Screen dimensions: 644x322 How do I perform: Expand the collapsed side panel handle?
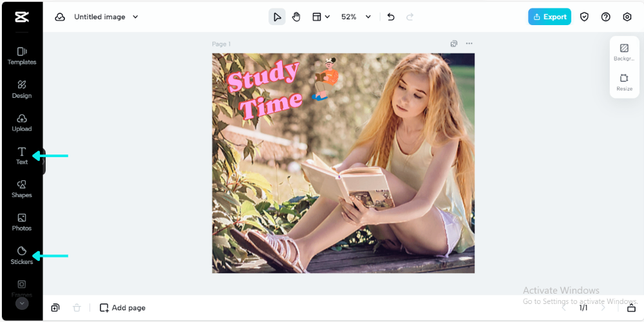coord(44,162)
